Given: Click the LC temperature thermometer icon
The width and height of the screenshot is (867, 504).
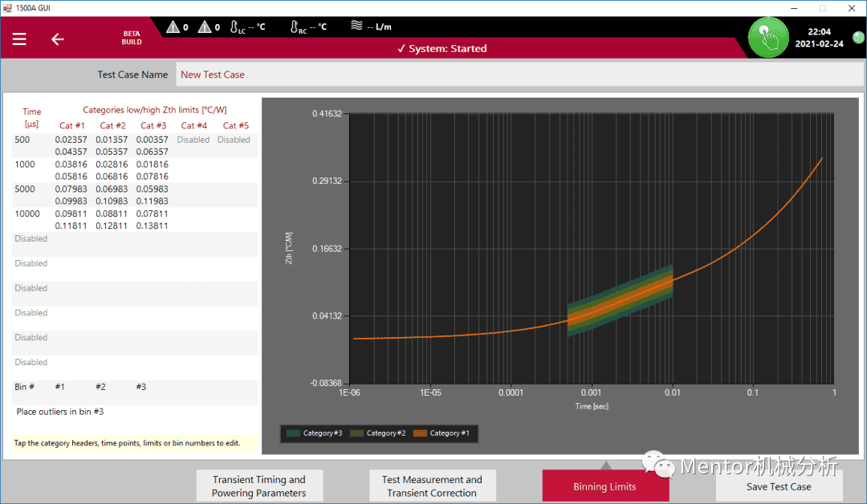Looking at the screenshot, I should coord(234,26).
